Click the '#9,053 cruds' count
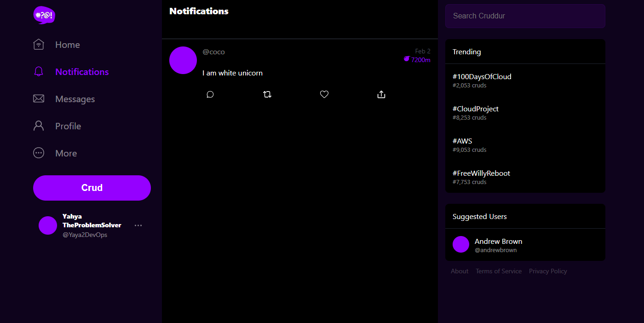 click(x=469, y=150)
